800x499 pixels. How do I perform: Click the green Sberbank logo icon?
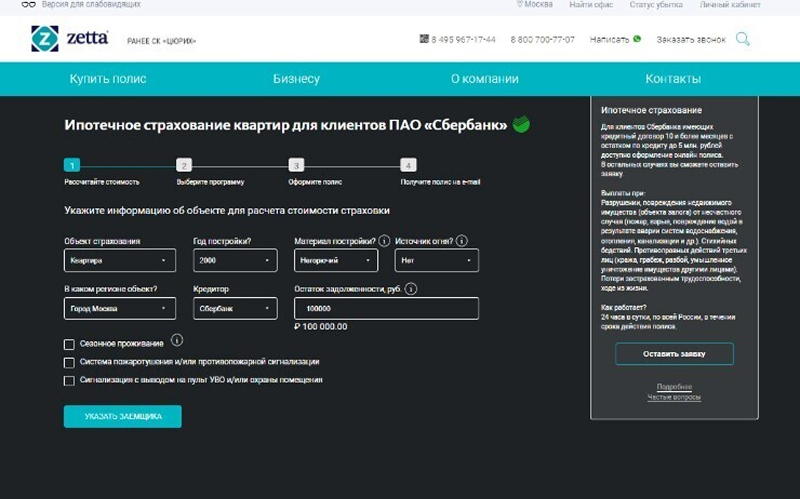tap(521, 124)
